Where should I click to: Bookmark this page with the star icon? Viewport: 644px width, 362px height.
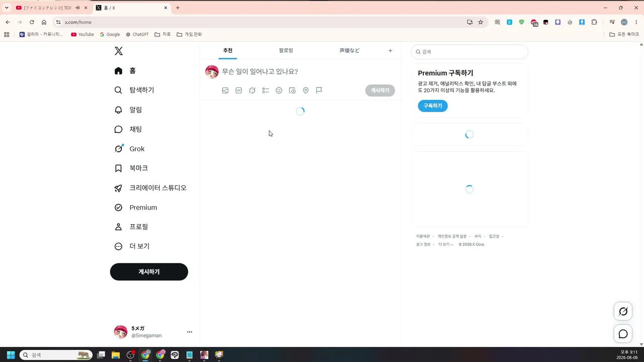click(480, 22)
